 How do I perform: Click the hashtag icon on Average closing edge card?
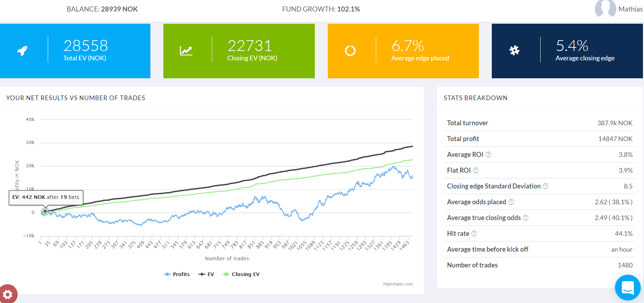point(514,50)
